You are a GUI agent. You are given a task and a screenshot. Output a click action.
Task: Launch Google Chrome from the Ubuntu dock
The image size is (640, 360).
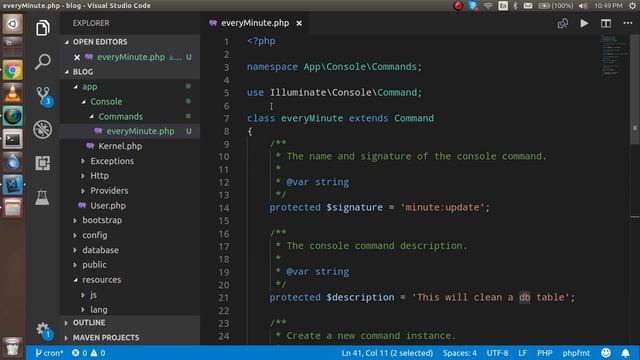coord(13,70)
